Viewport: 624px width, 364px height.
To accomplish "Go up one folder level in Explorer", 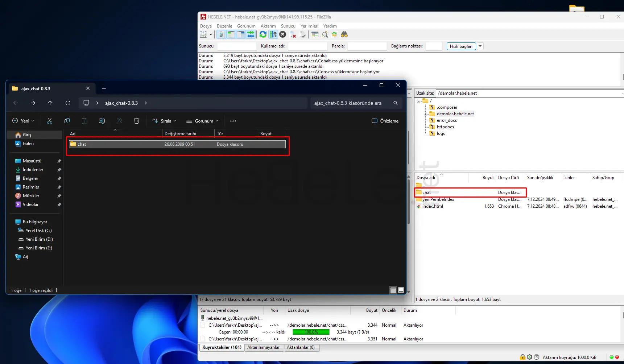I will 50,103.
